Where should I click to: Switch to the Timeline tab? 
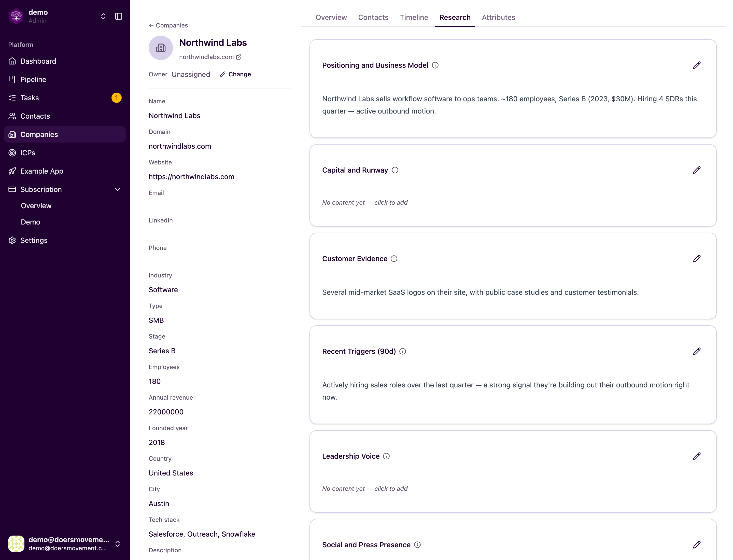click(x=414, y=17)
